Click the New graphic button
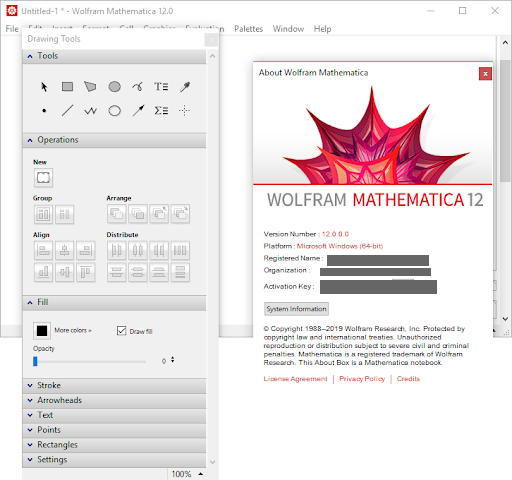The width and height of the screenshot is (512, 480). coord(43,178)
